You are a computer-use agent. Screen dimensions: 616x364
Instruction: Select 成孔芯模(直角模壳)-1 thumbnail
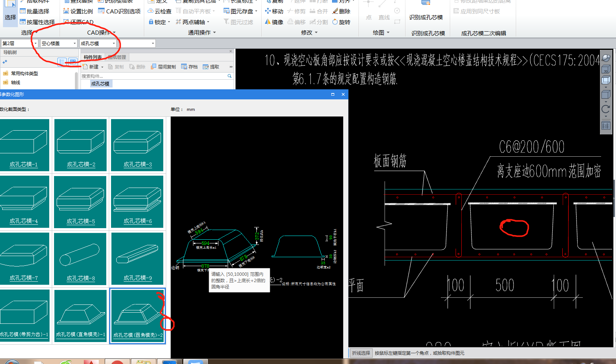80,316
